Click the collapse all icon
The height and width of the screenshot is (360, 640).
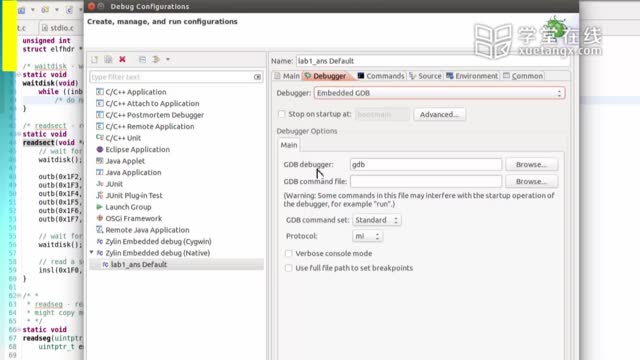pyautogui.click(x=142, y=60)
